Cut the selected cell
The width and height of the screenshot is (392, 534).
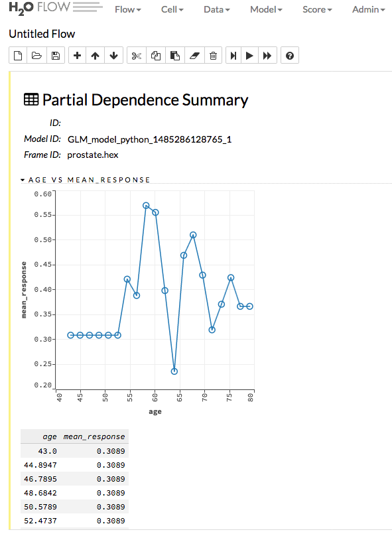[136, 55]
